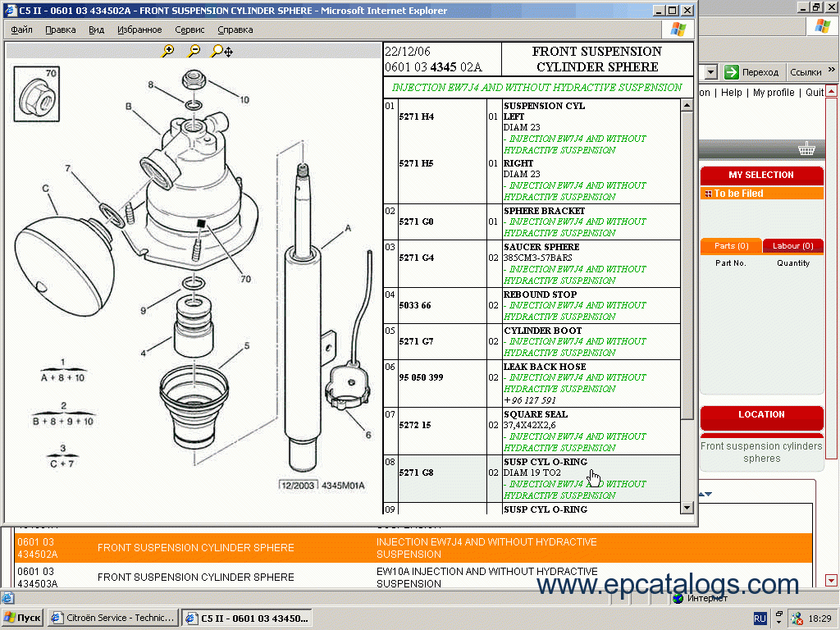This screenshot has width=840, height=630.
Task: Select part number 5271 G7
Action: 416,341
